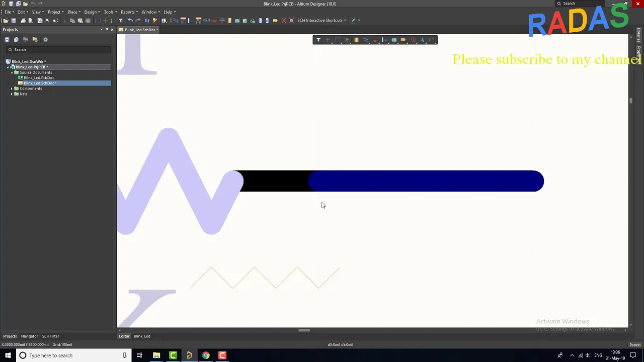Click the blue wire segment on schematic
Screen dimensions: 644x362
click(x=426, y=181)
